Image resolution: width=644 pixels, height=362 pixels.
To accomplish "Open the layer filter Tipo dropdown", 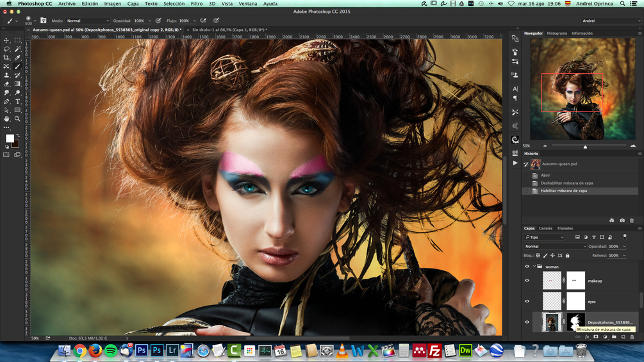I will point(544,237).
